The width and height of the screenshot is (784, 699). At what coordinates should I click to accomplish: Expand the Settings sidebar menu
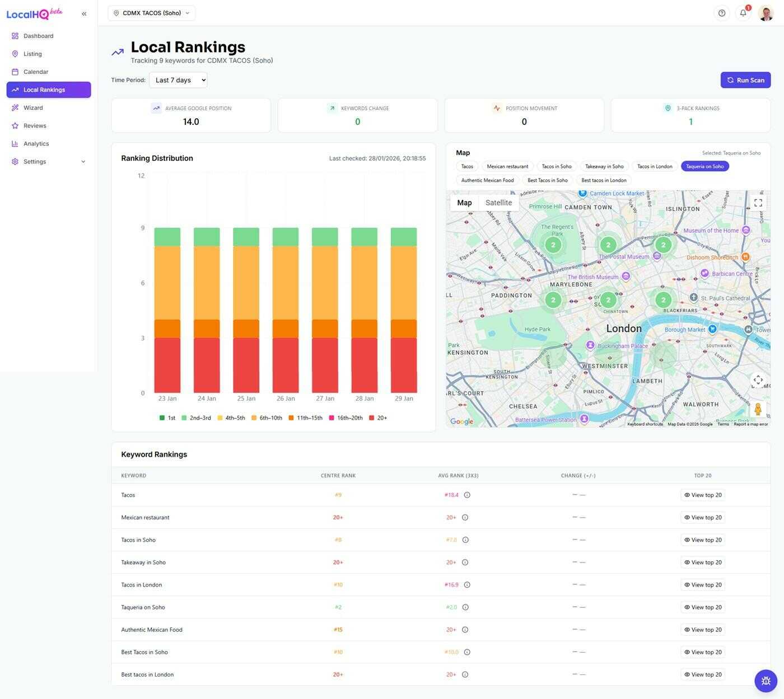coord(49,162)
